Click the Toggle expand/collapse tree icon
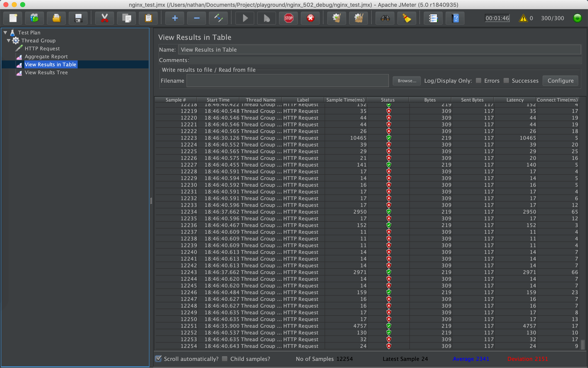588x368 pixels. coord(218,18)
